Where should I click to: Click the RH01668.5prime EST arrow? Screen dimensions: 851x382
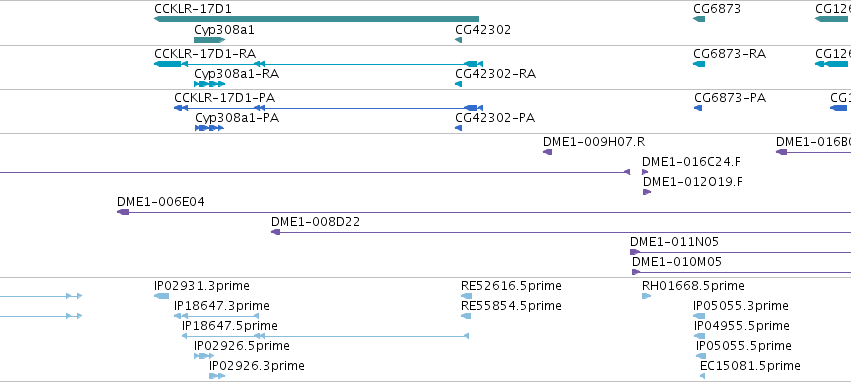click(646, 296)
